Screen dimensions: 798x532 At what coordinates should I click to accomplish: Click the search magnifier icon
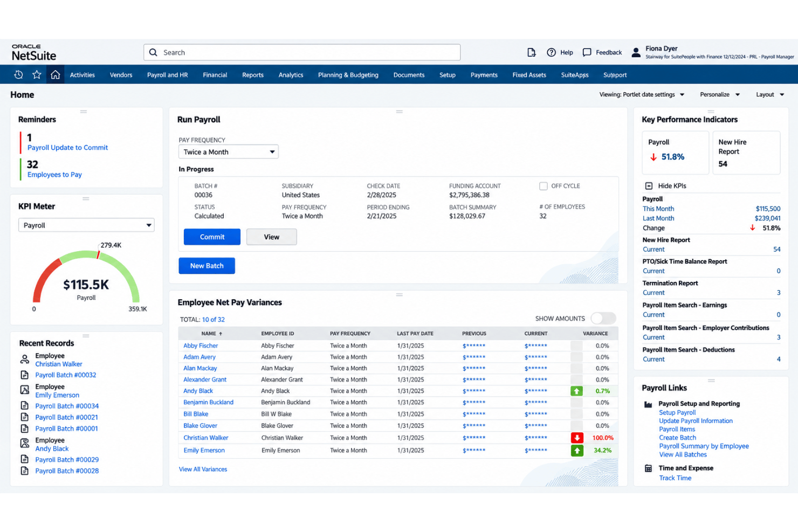tap(153, 52)
